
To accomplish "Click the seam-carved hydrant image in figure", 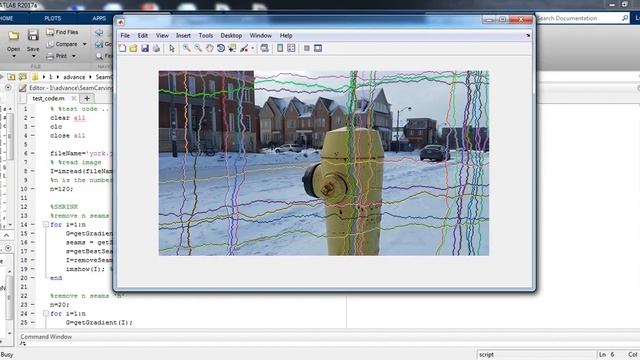I will [x=324, y=163].
